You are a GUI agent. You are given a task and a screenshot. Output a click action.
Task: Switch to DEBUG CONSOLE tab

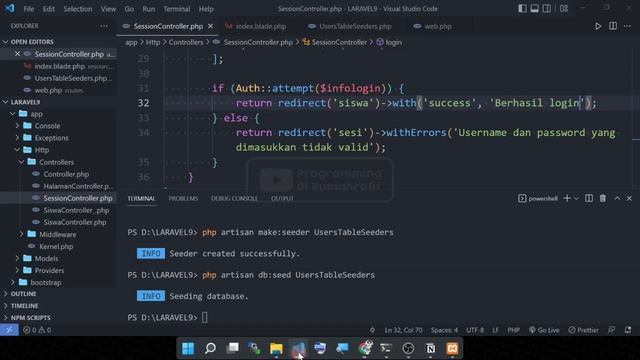click(x=234, y=198)
